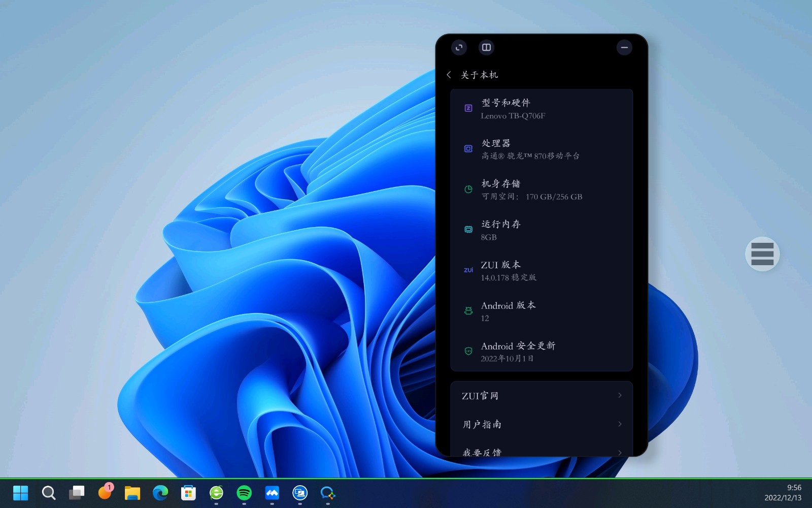Click the zui logo icon next to ZUI 版本
This screenshot has width=812, height=508.
pyautogui.click(x=468, y=270)
